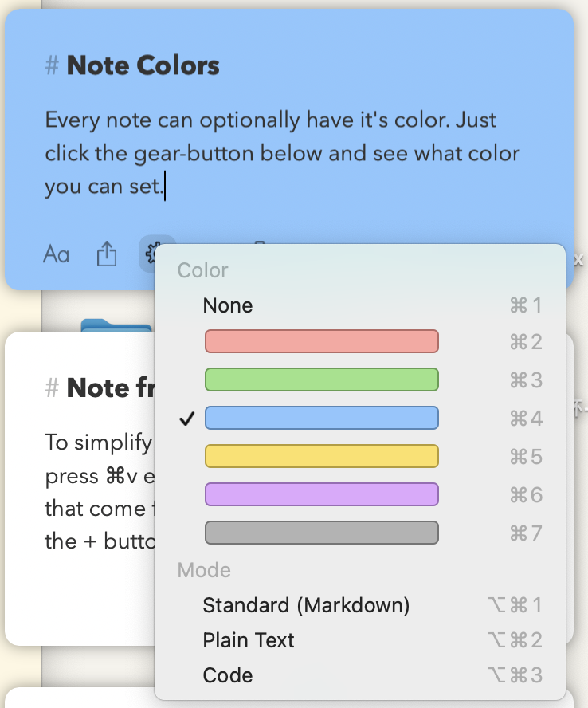The image size is (588, 708).
Task: Pick the purple note color
Action: click(321, 494)
